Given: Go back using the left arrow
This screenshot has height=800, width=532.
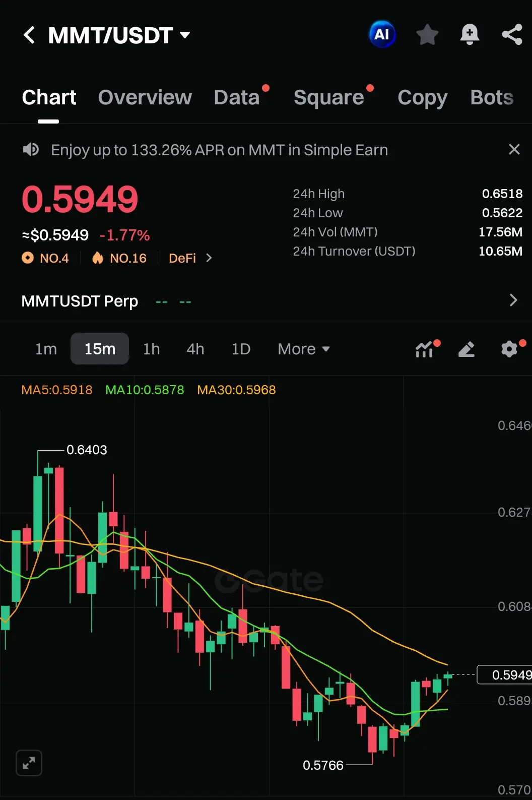Looking at the screenshot, I should pyautogui.click(x=29, y=35).
